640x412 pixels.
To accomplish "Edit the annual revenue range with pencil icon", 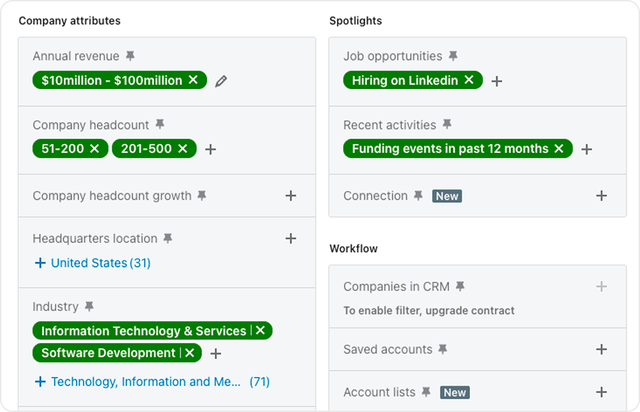I will (221, 81).
